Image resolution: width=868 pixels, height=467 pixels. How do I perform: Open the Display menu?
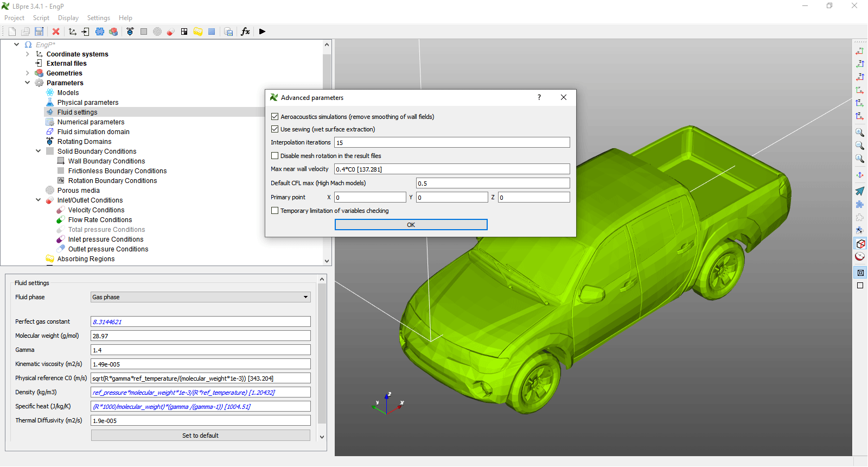tap(68, 18)
